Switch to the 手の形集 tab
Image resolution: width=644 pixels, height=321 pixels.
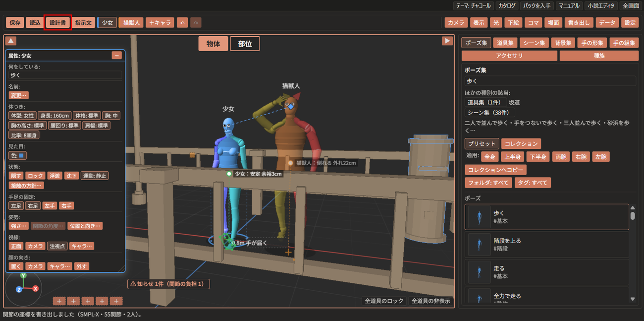pos(592,43)
